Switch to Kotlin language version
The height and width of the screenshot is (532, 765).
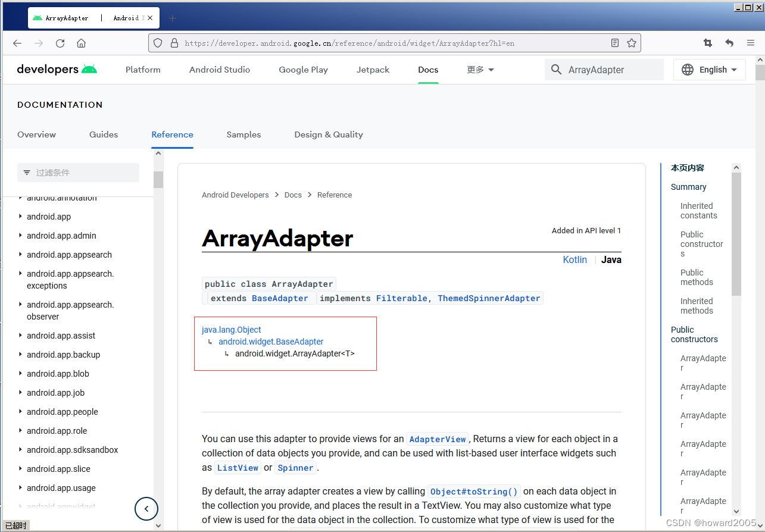click(575, 259)
